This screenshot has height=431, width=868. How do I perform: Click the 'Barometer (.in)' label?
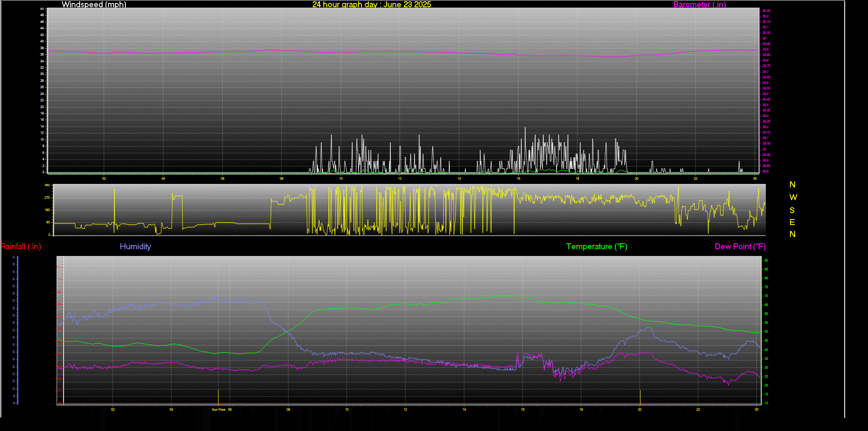699,4
